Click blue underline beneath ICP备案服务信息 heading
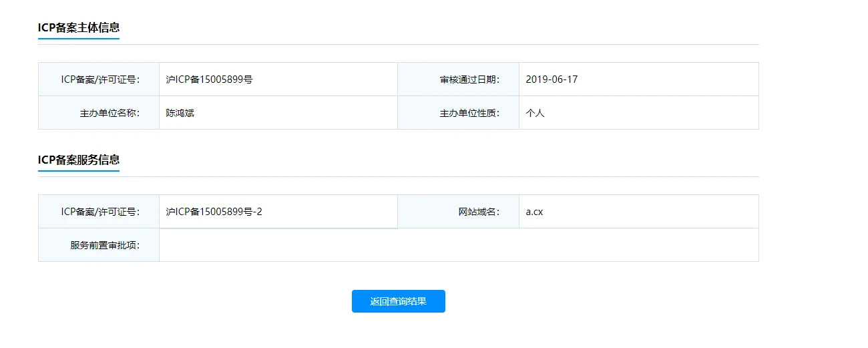This screenshot has width=868, height=348. 79,171
